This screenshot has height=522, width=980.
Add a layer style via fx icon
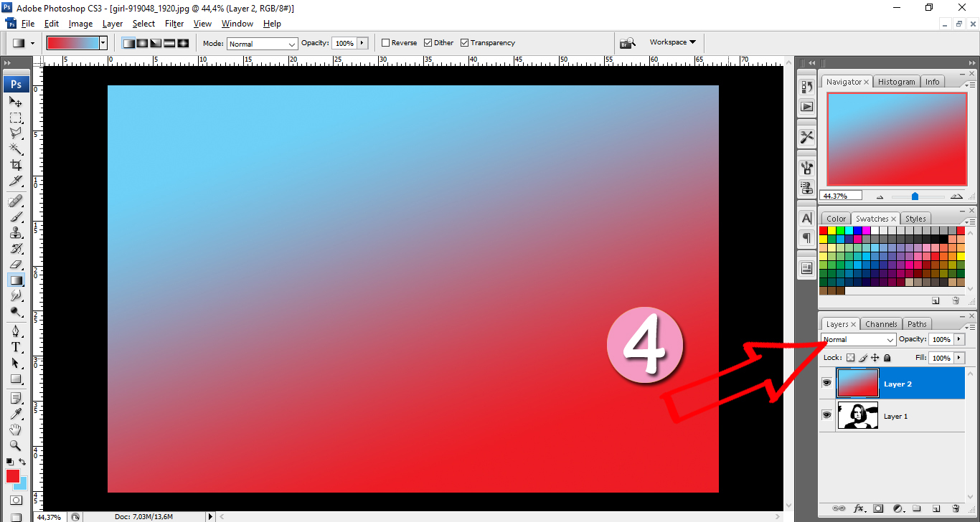click(858, 508)
